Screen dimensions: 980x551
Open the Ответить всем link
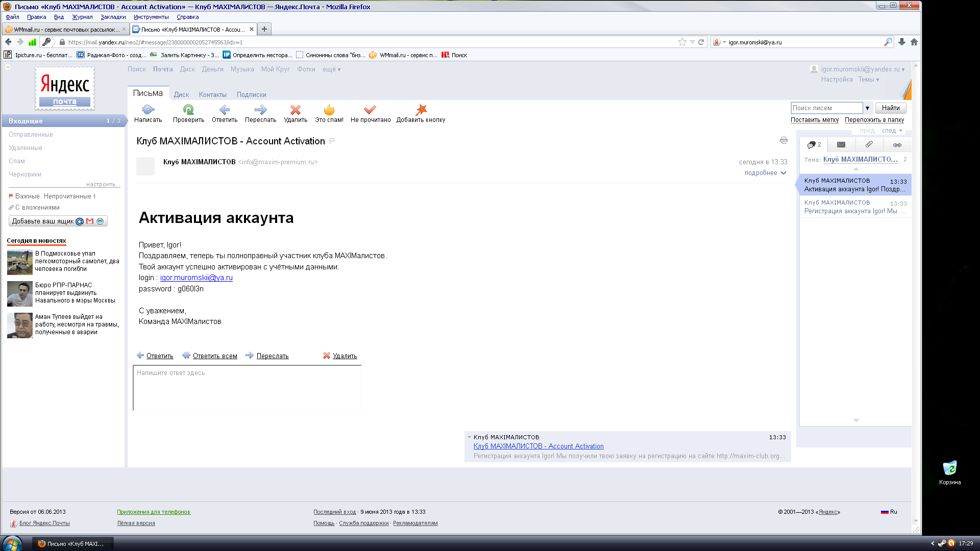point(215,356)
